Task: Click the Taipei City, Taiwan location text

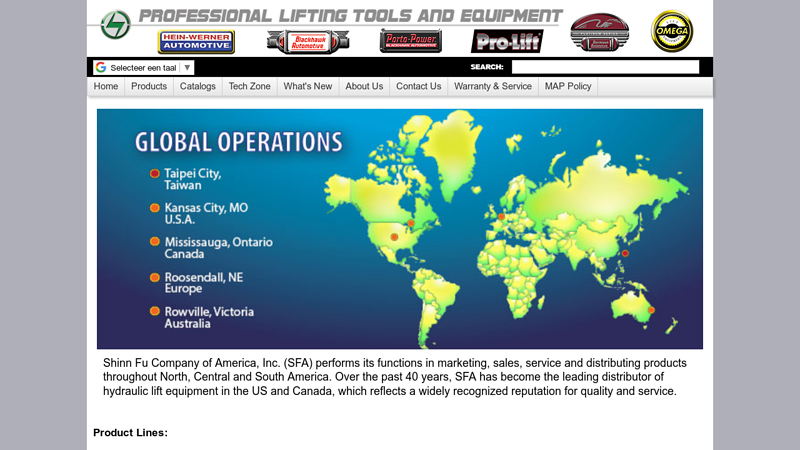Action: tap(192, 179)
